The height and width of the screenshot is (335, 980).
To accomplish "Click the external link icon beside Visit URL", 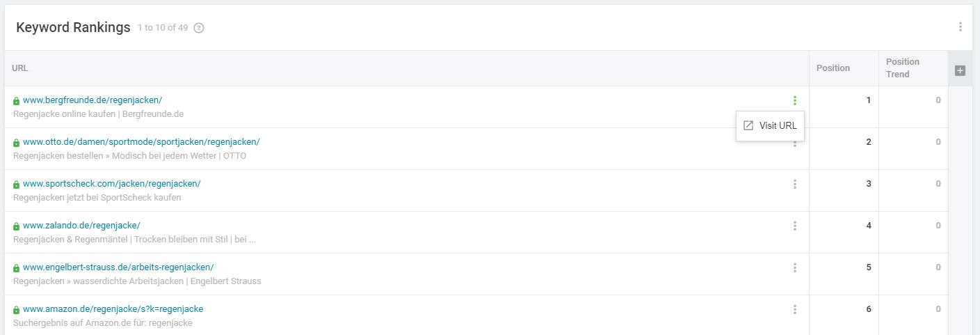I will (748, 126).
